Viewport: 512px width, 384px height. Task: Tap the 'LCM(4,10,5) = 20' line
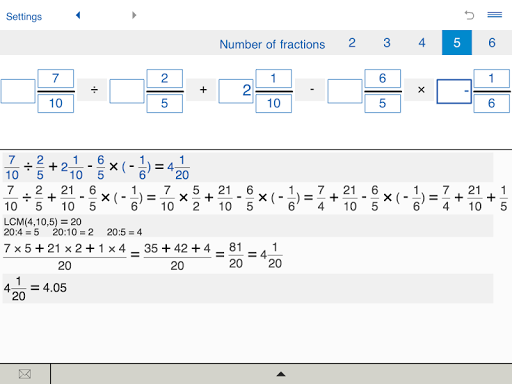click(42, 222)
